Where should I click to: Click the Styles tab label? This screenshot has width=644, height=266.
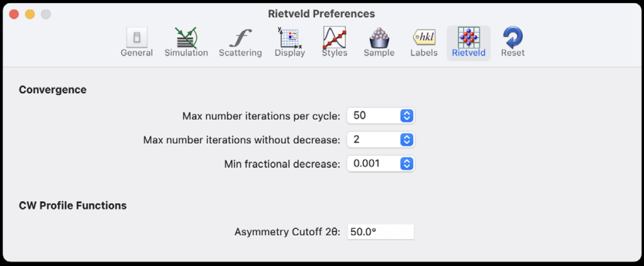[335, 53]
